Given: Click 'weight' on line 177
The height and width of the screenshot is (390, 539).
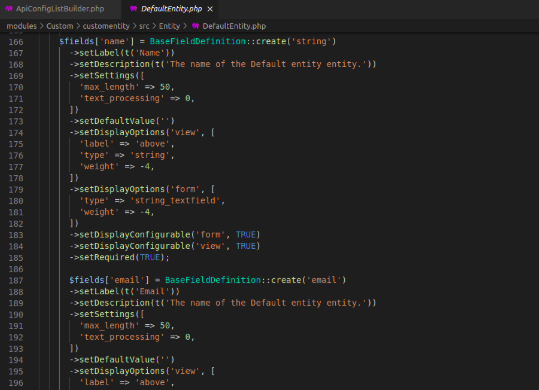Looking at the screenshot, I should pyautogui.click(x=99, y=166).
